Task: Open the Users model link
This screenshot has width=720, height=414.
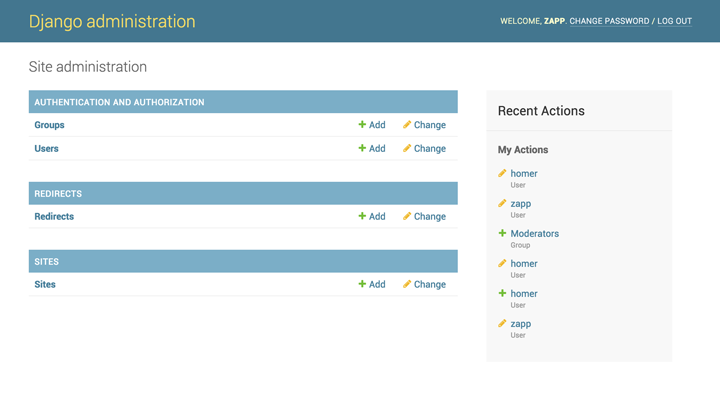Action: (46, 148)
